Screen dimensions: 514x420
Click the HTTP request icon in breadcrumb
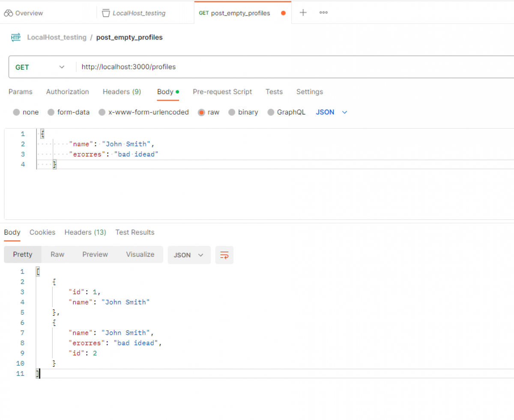tap(15, 37)
